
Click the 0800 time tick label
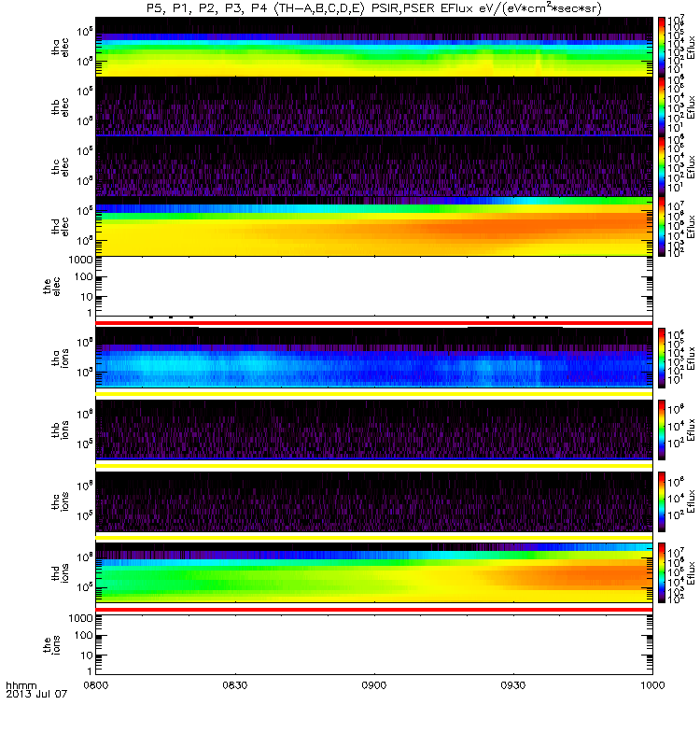click(96, 685)
